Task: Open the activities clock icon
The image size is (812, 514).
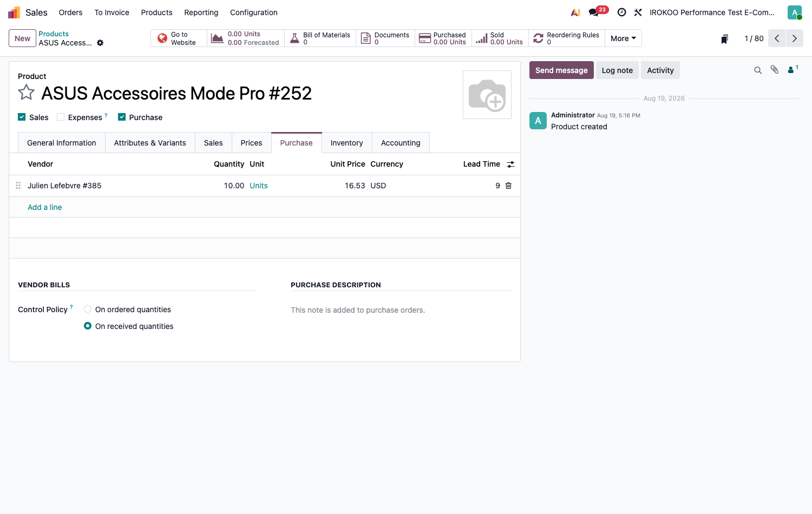Action: tap(621, 12)
